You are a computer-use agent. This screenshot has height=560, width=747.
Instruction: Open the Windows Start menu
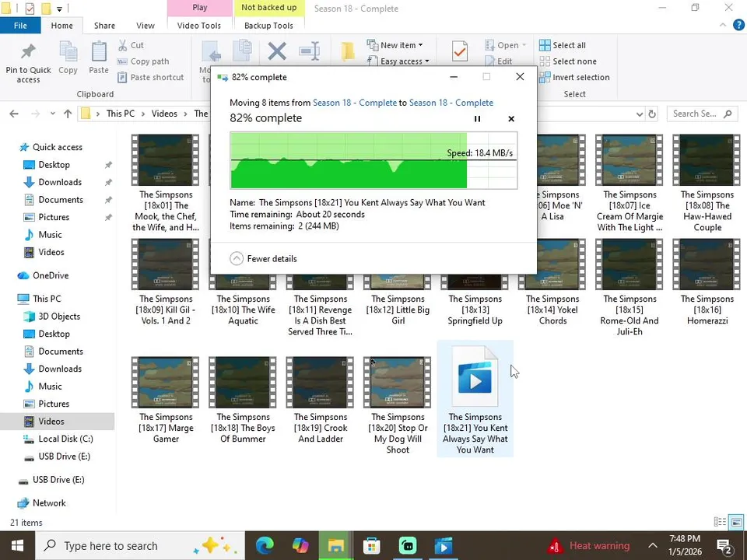coord(17,546)
